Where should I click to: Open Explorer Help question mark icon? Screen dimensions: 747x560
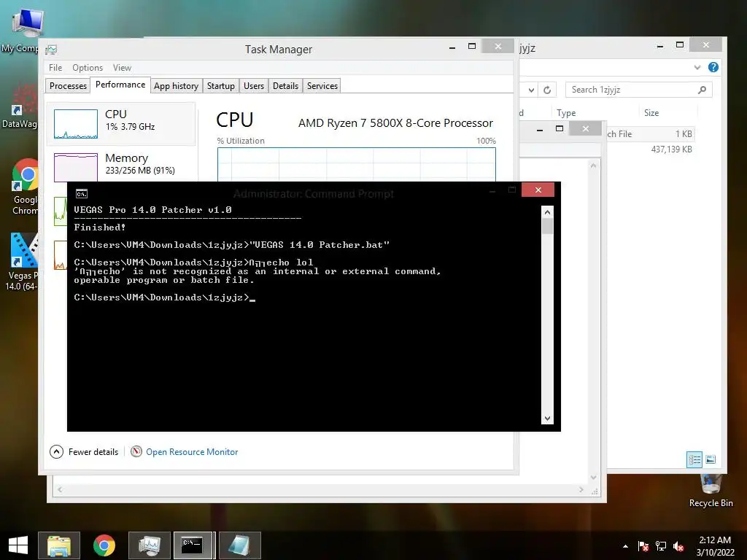pos(713,67)
